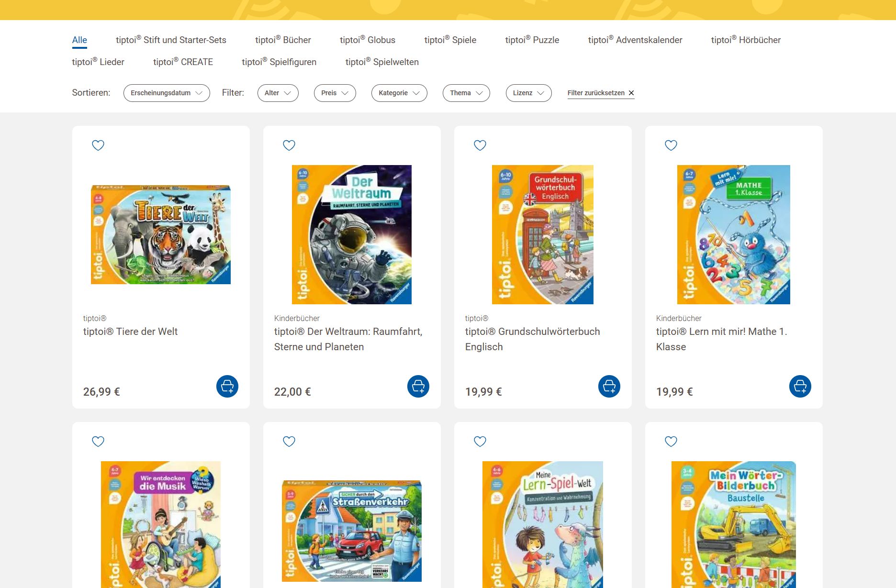Image resolution: width=896 pixels, height=588 pixels.
Task: Click Filter zurücksetzen link
Action: point(601,93)
